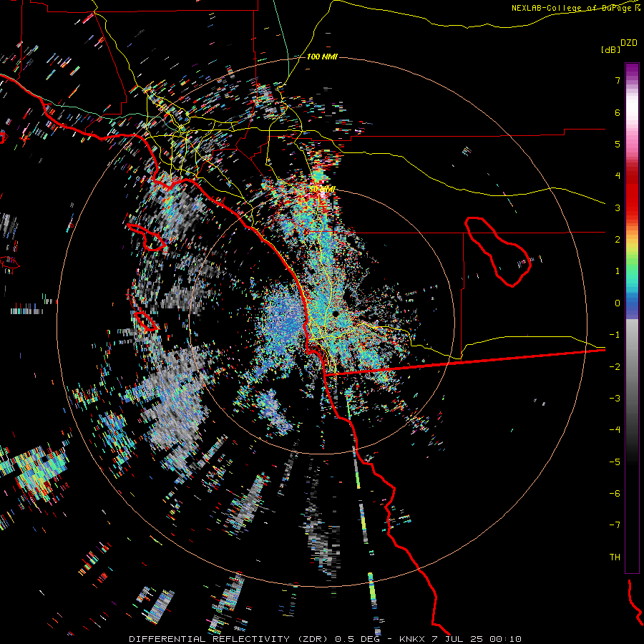Image resolution: width=644 pixels, height=644 pixels.
Task: Select the -5 dB scale label
Action: coord(615,462)
